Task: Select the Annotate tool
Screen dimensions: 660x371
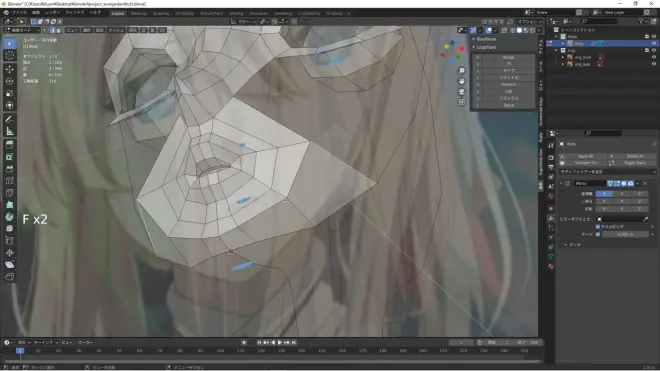Action: 10,120
